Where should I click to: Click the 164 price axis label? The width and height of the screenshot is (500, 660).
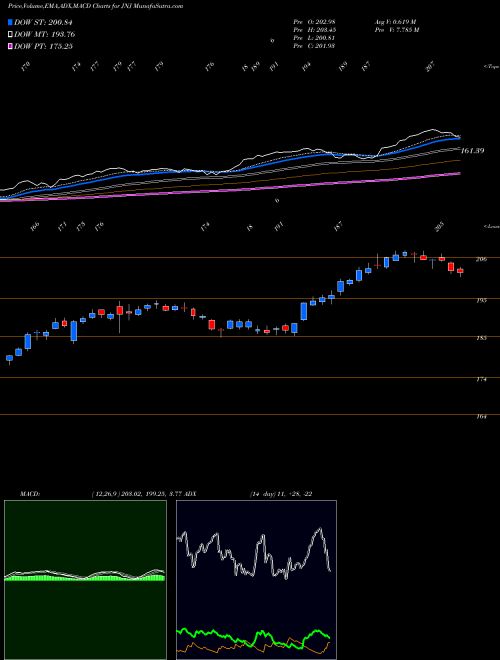(x=481, y=417)
